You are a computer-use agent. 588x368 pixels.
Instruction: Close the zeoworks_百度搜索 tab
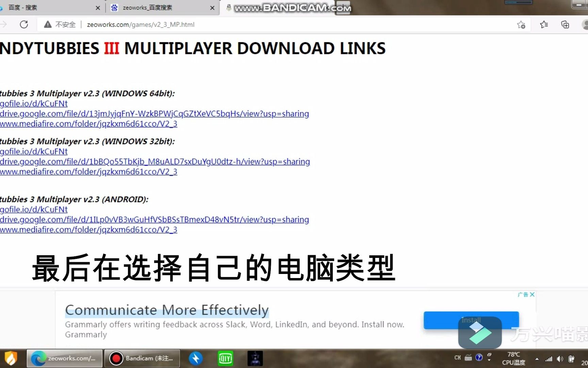pos(212,7)
